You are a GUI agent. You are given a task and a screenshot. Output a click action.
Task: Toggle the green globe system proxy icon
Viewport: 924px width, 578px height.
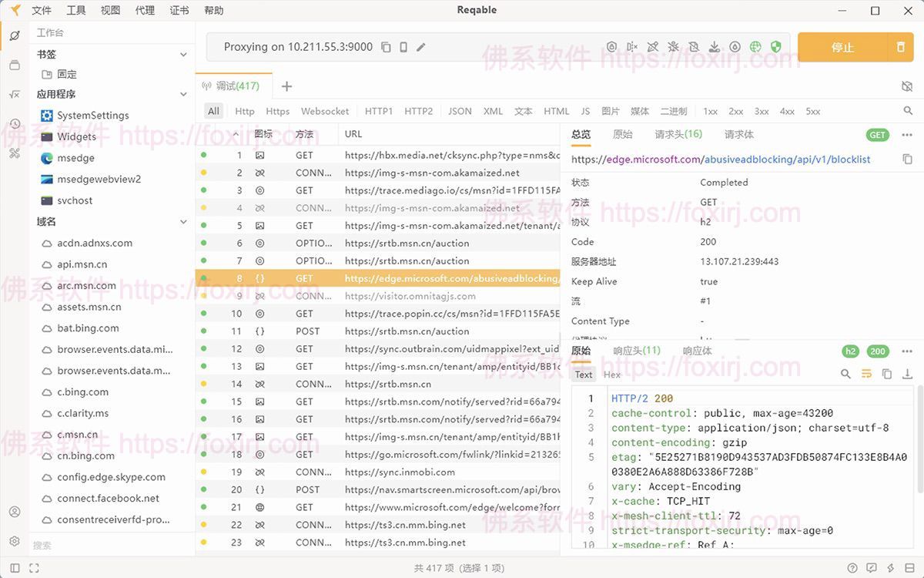755,47
